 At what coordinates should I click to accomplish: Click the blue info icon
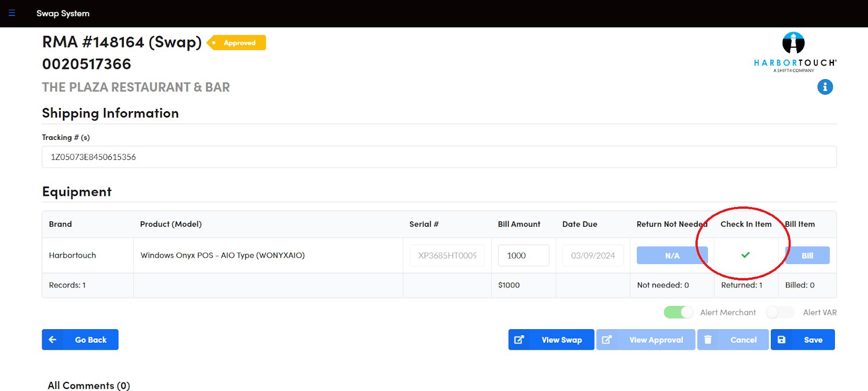pos(825,87)
